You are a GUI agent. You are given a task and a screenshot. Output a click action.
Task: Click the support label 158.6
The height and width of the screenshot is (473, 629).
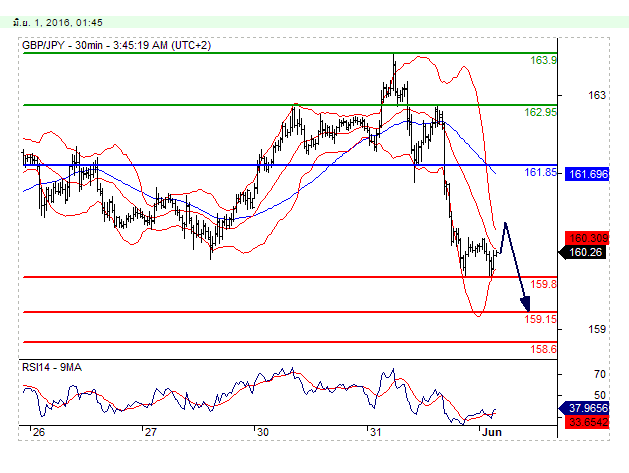click(x=543, y=349)
